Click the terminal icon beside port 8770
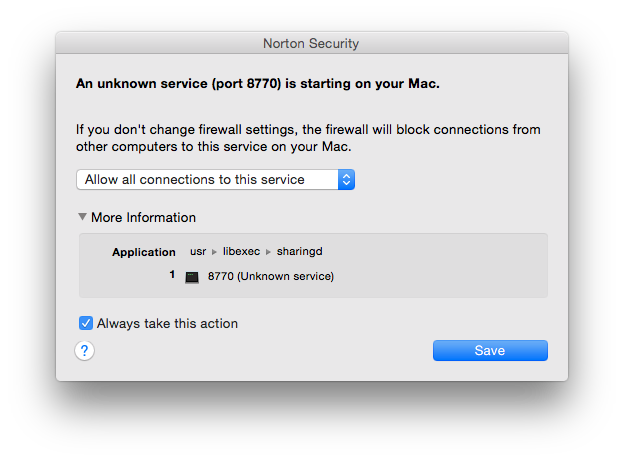This screenshot has height=461, width=624. click(192, 277)
